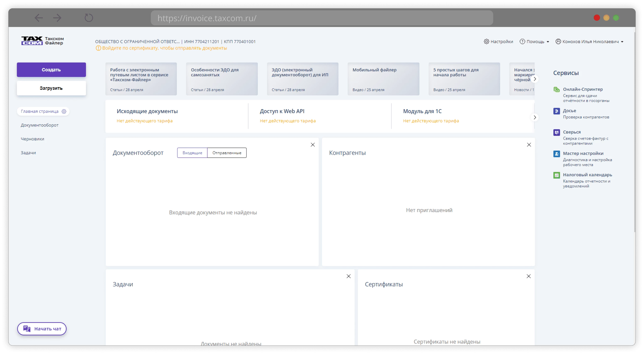This screenshot has height=354, width=644.
Task: Open Документооборот in the sidebar
Action: (39, 125)
